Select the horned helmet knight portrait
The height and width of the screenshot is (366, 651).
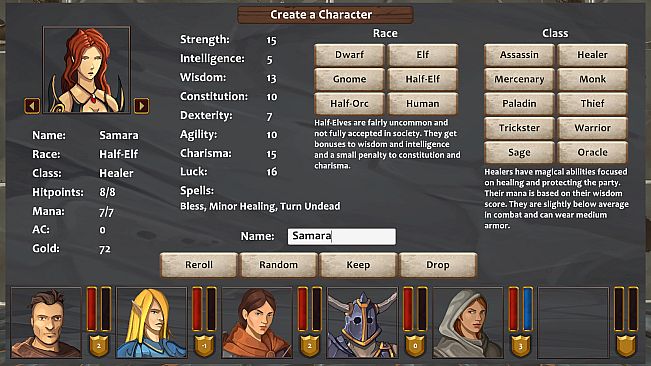click(362, 322)
